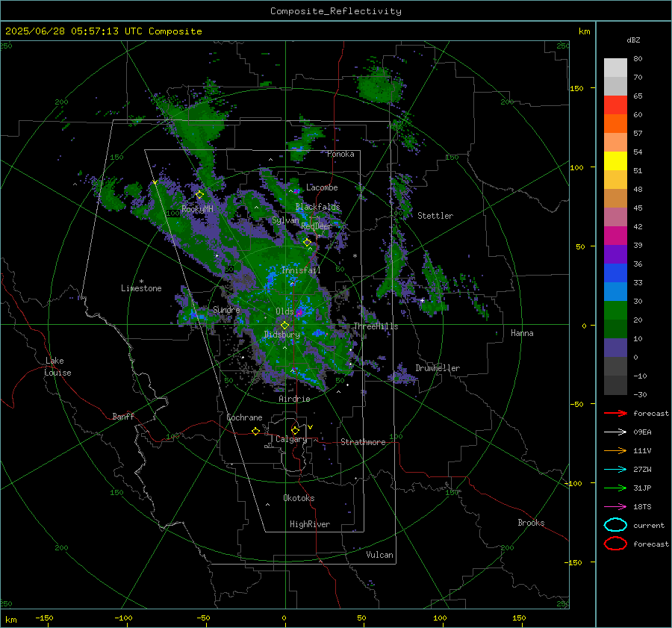Click the Innisfail label
Image resolution: width=672 pixels, height=628 pixels.
(301, 270)
